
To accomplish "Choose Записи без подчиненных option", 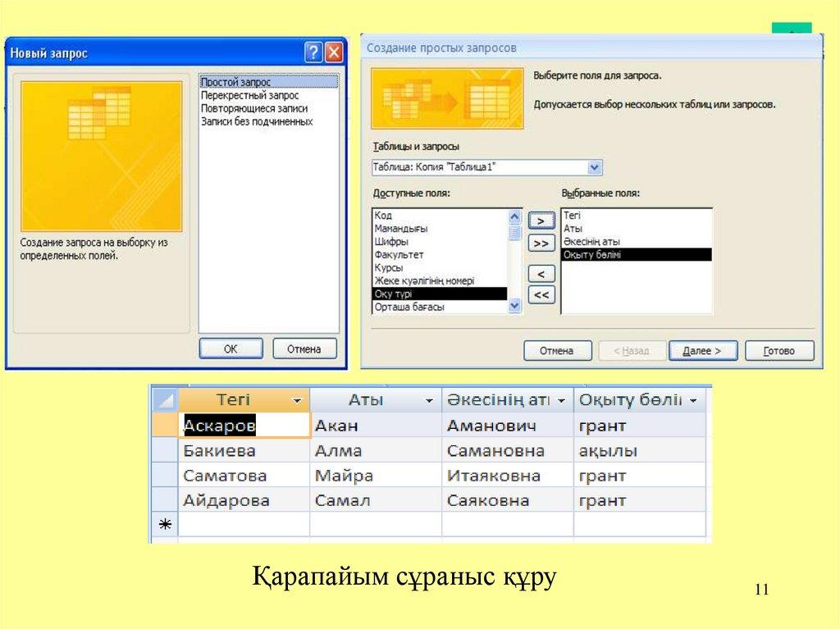I will (256, 121).
